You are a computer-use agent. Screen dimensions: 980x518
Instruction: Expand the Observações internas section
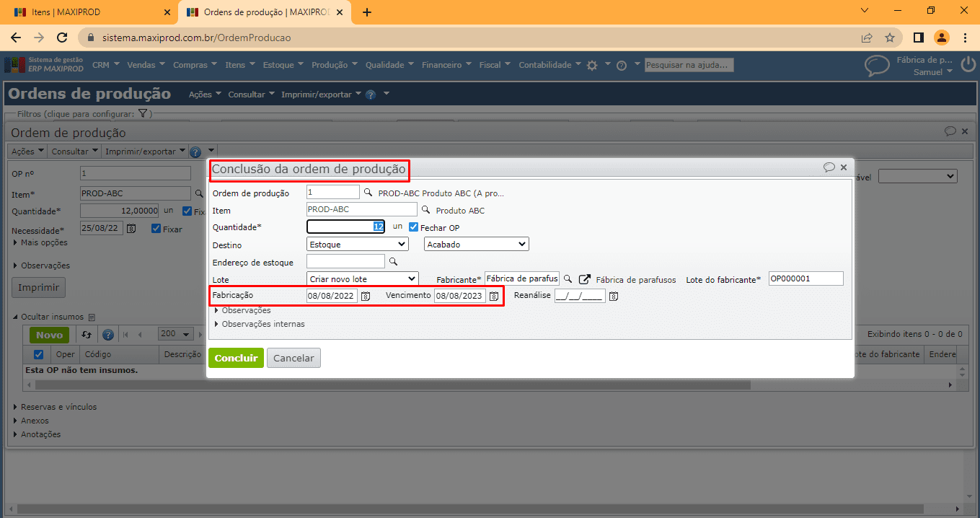[x=260, y=324]
